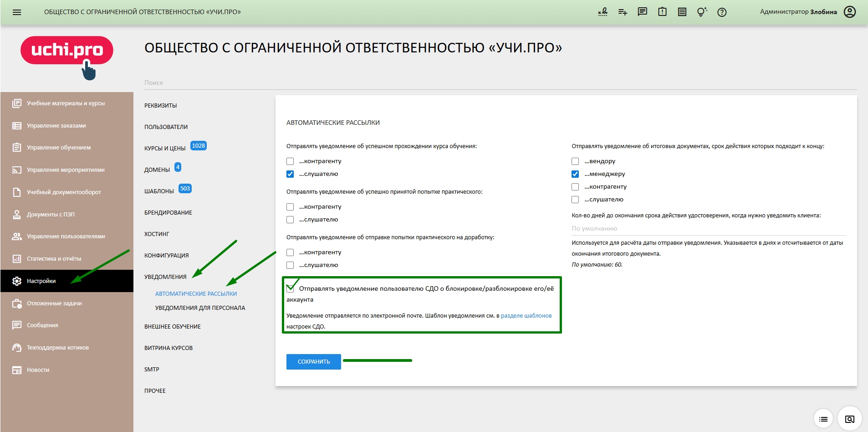Open the ШАБЛОНЫ settings section
This screenshot has width=868, height=432.
pyautogui.click(x=159, y=191)
